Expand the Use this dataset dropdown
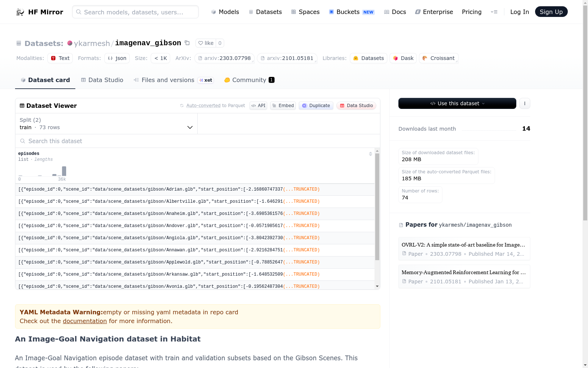The image size is (588, 368). 457,103
